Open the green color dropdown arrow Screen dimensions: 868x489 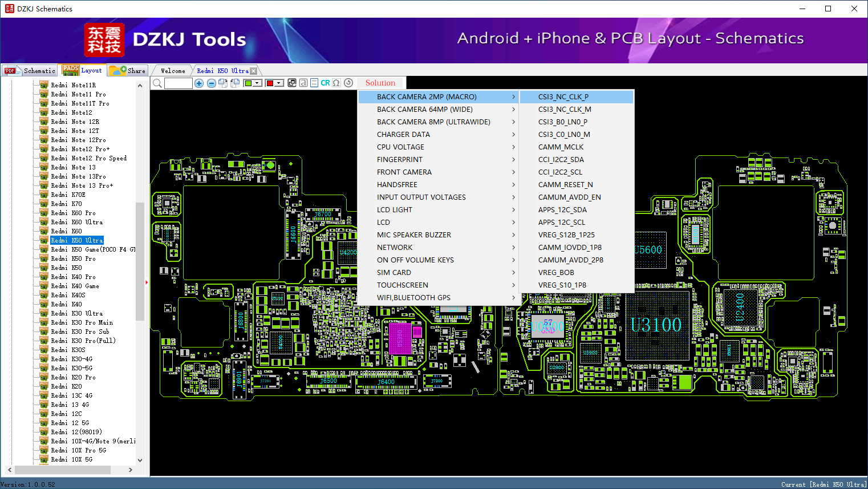258,83
